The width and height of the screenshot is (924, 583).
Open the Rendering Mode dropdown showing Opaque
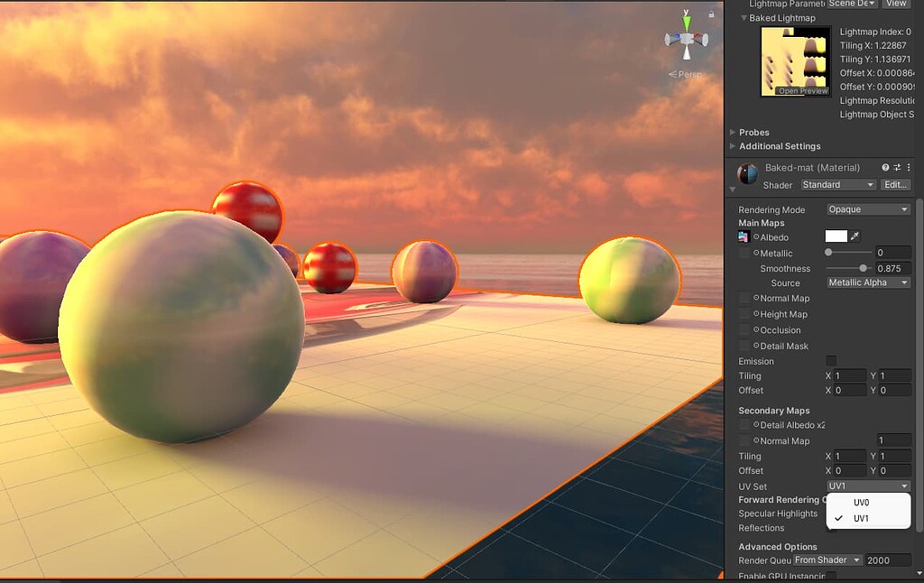pos(868,209)
